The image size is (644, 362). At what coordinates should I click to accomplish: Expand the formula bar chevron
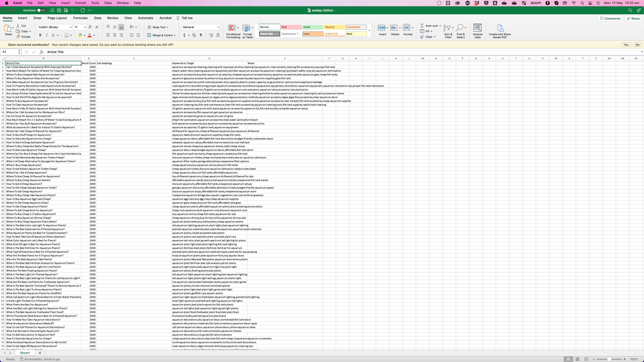coord(642,52)
